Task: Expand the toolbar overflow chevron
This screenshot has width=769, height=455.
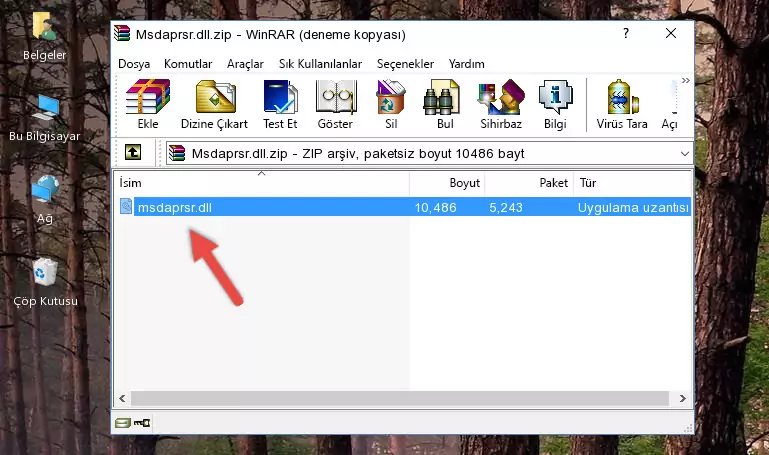Action: (x=686, y=80)
